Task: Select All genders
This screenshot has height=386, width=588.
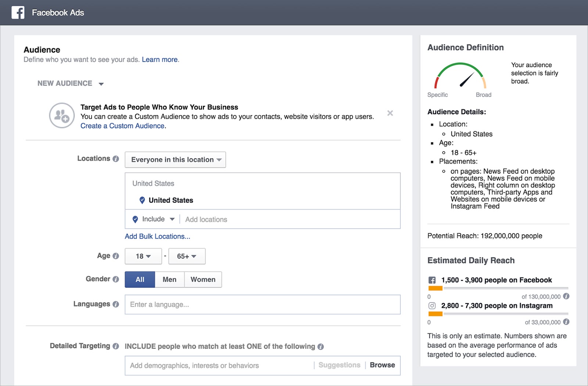Action: pos(140,279)
